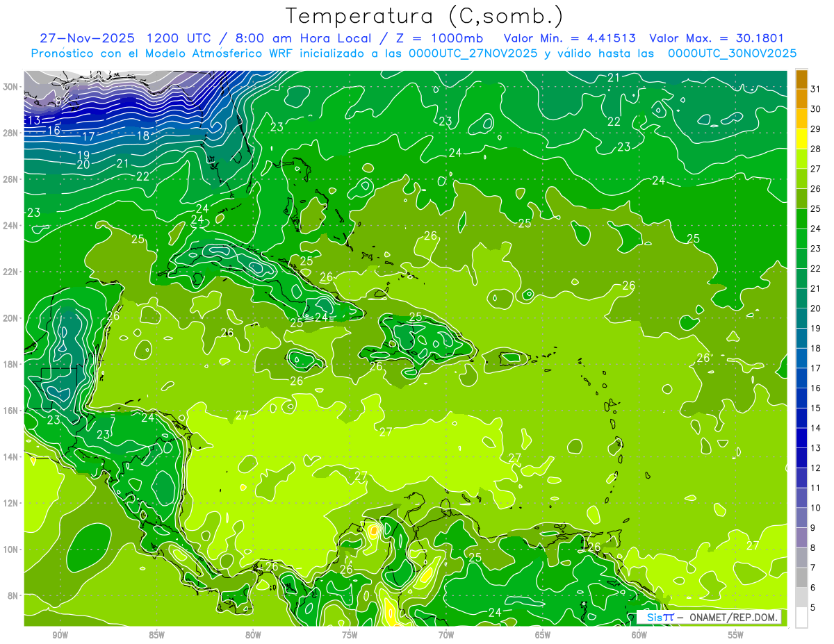Viewport: 834px width, 644px height.
Task: Click the '20N' latitude label
Action: click(11, 318)
